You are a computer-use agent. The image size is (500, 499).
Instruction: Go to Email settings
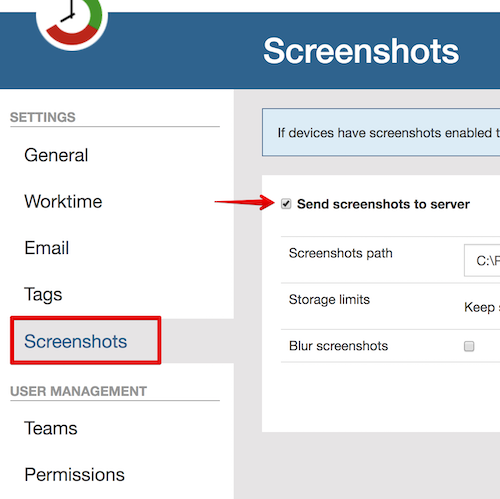pos(47,248)
